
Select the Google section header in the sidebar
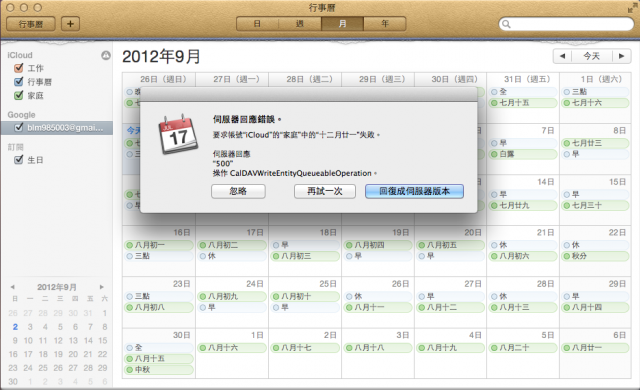point(21,115)
